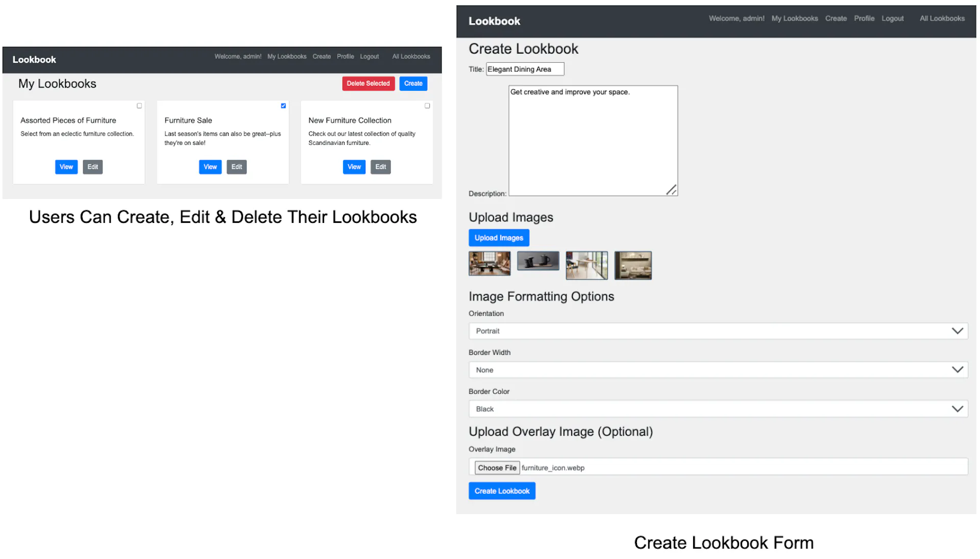Edit the Furniture Sale lookbook
The height and width of the screenshot is (559, 980).
pyautogui.click(x=236, y=167)
